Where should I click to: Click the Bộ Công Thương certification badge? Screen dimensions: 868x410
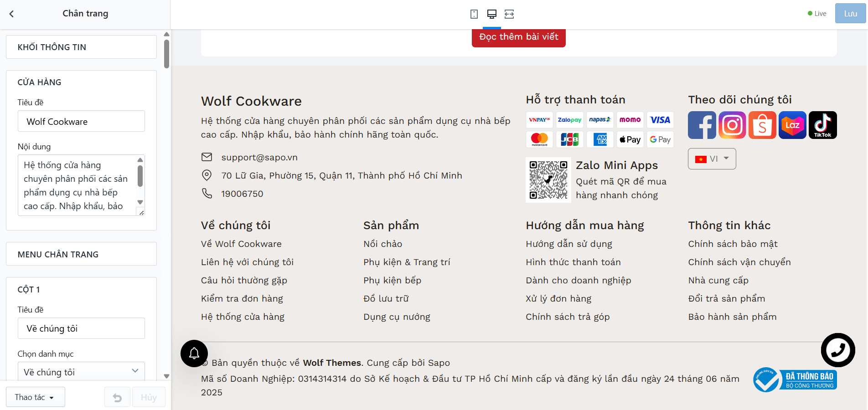(795, 380)
